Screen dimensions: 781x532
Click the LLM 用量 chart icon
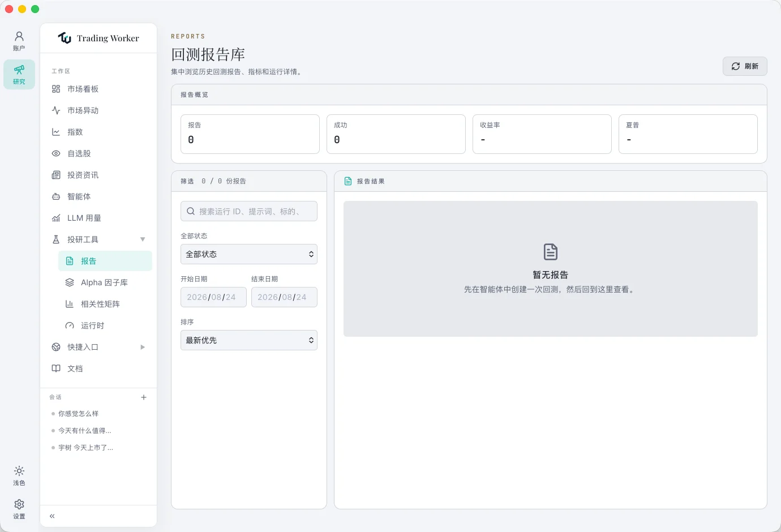click(x=56, y=218)
